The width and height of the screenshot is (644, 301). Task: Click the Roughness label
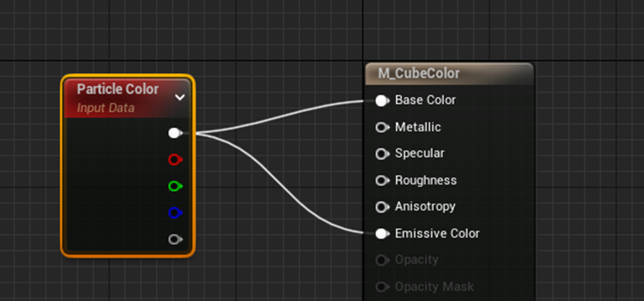point(425,180)
